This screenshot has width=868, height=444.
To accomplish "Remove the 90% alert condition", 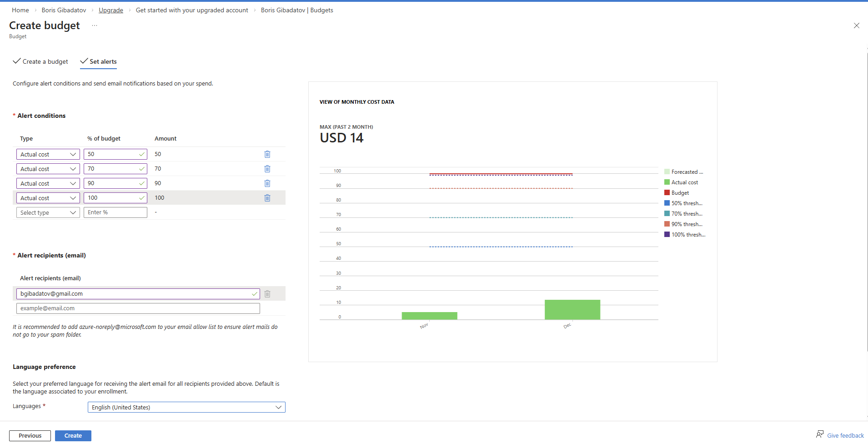I will 267,183.
